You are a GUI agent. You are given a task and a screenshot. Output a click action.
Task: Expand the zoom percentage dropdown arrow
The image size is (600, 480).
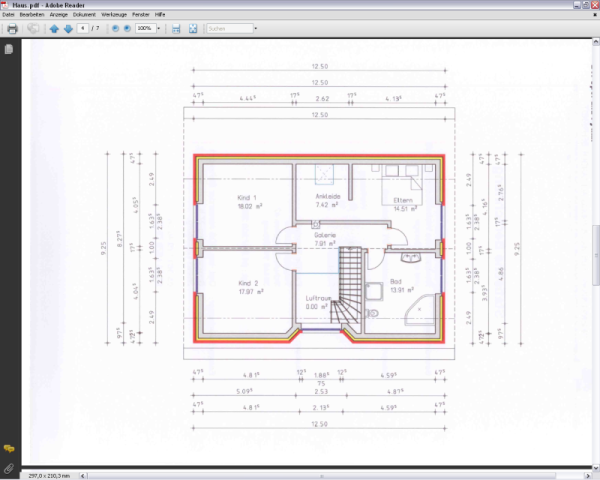coord(160,29)
